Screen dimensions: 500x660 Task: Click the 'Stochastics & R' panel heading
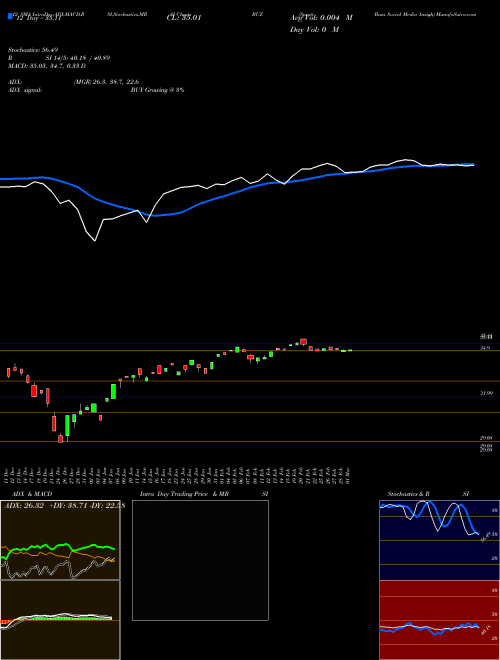click(x=409, y=494)
